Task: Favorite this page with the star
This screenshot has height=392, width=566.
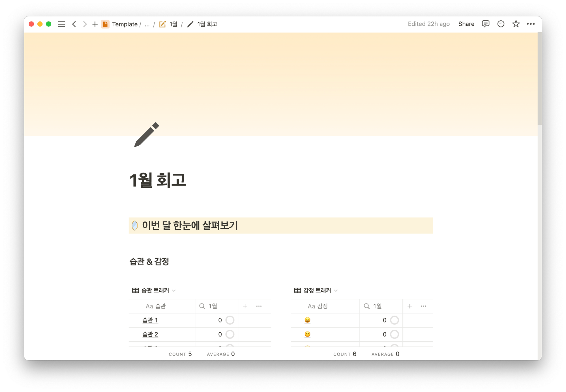Action: (x=516, y=24)
